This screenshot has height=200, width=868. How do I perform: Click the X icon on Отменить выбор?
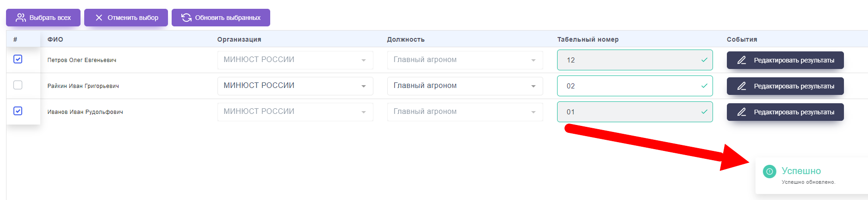(99, 18)
